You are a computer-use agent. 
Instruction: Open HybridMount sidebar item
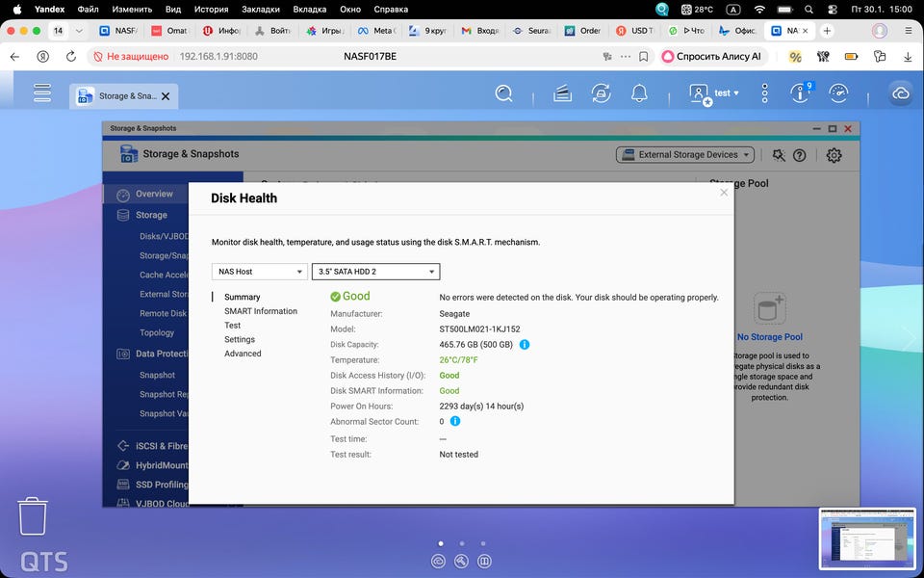pos(152,464)
